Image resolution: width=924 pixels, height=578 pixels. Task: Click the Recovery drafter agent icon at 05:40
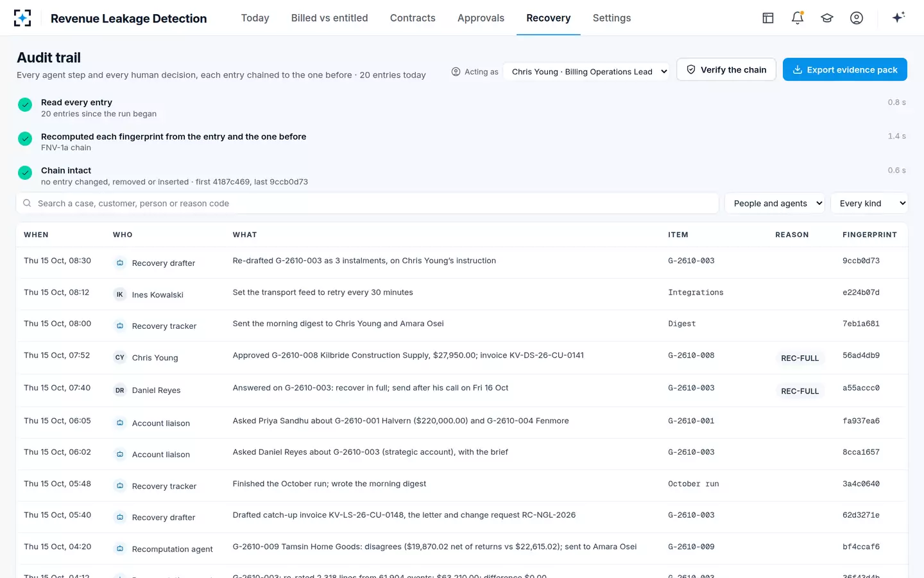coord(120,518)
